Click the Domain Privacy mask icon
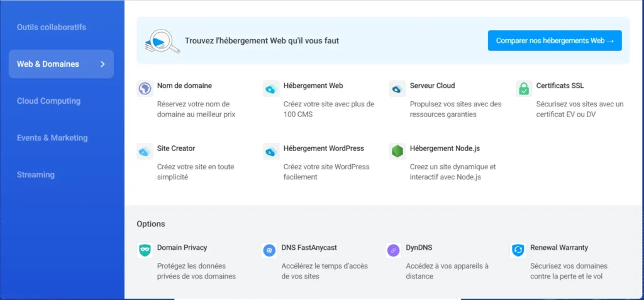This screenshot has width=644, height=300. coord(145,250)
